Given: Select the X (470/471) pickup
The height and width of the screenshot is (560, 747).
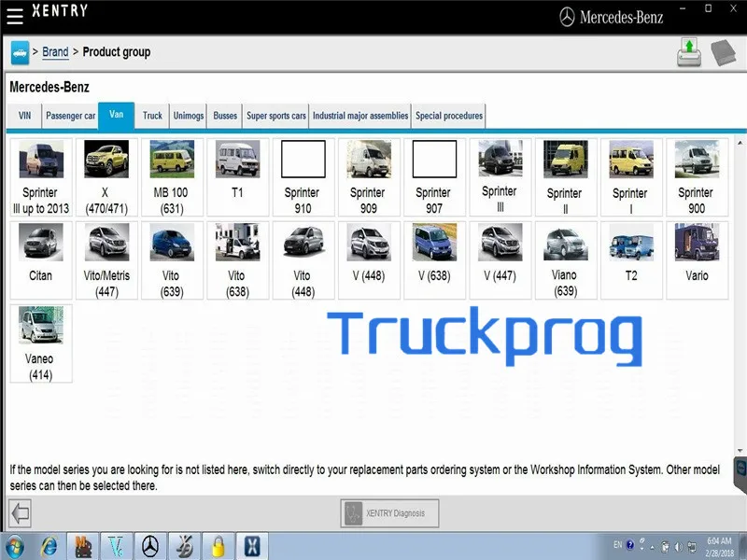Looking at the screenshot, I should point(106,177).
